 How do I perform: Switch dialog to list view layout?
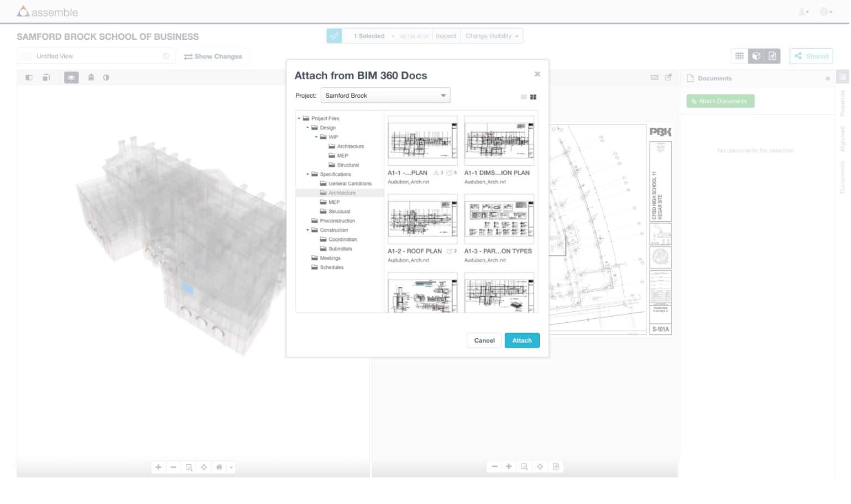(x=523, y=97)
